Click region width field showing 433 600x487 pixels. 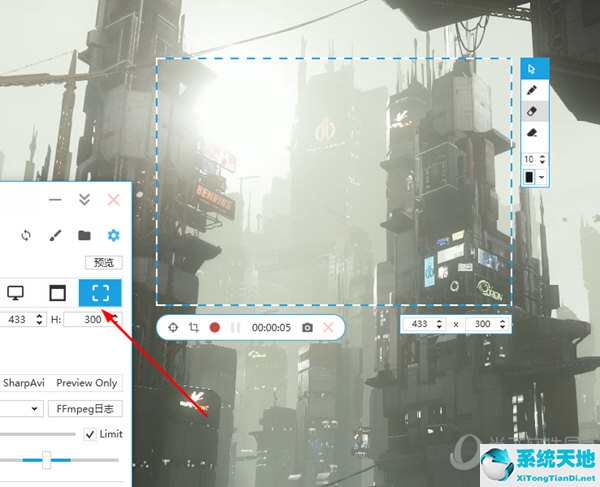point(419,324)
